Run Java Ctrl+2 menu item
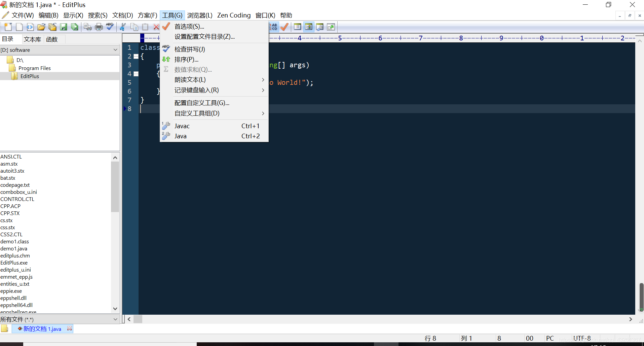The height and width of the screenshot is (346, 644). tap(214, 136)
